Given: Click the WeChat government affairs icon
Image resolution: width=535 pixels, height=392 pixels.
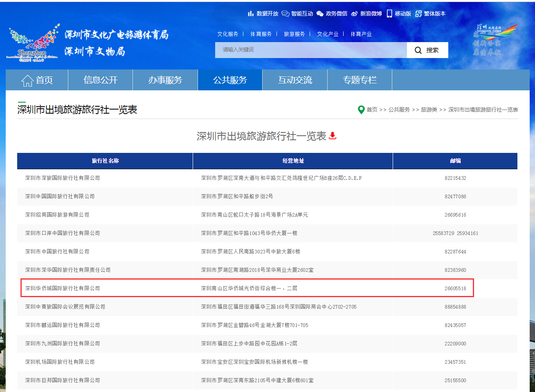Looking at the screenshot, I should (x=320, y=13).
